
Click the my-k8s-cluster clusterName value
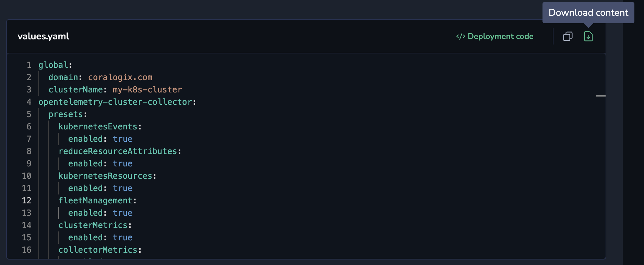[x=147, y=90]
